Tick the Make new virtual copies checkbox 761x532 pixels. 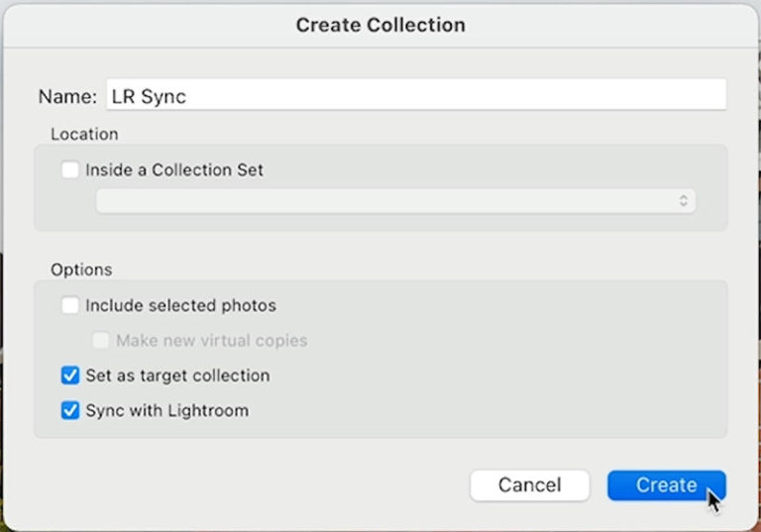click(x=101, y=341)
